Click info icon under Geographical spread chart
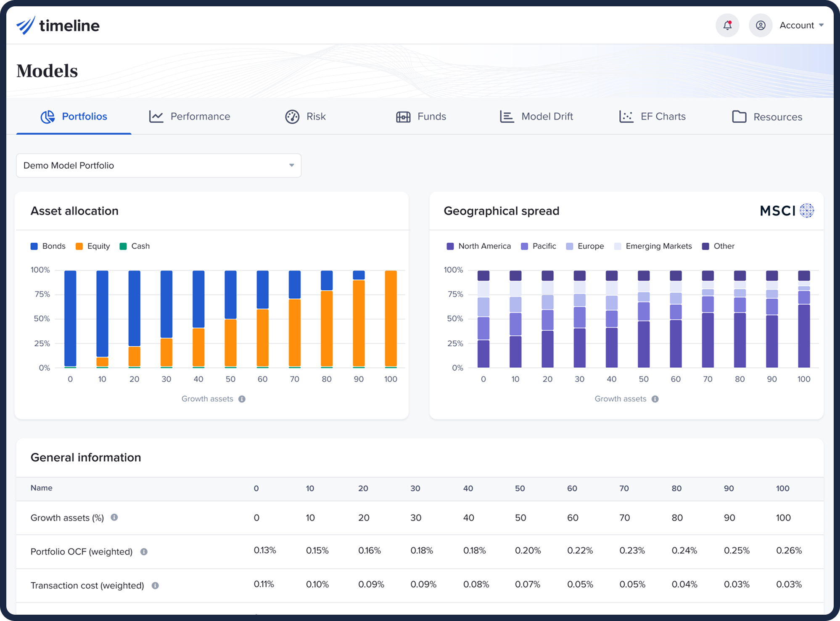The height and width of the screenshot is (621, 840). pyautogui.click(x=655, y=399)
